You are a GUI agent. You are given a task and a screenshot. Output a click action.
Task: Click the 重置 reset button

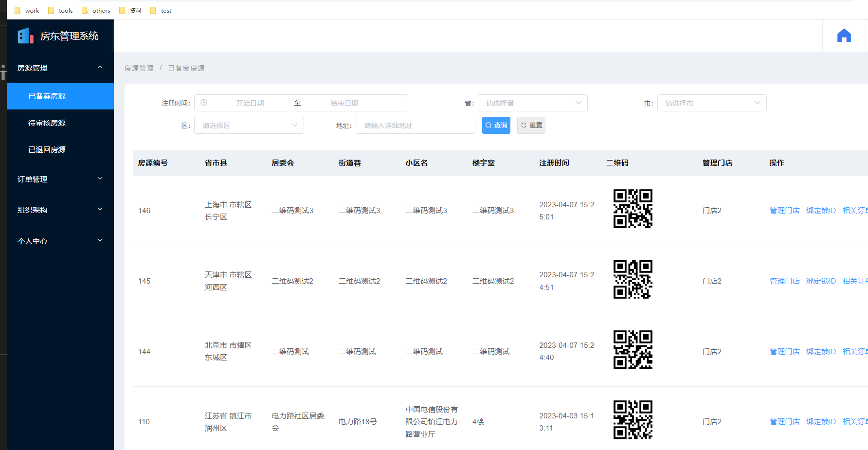[x=531, y=125]
